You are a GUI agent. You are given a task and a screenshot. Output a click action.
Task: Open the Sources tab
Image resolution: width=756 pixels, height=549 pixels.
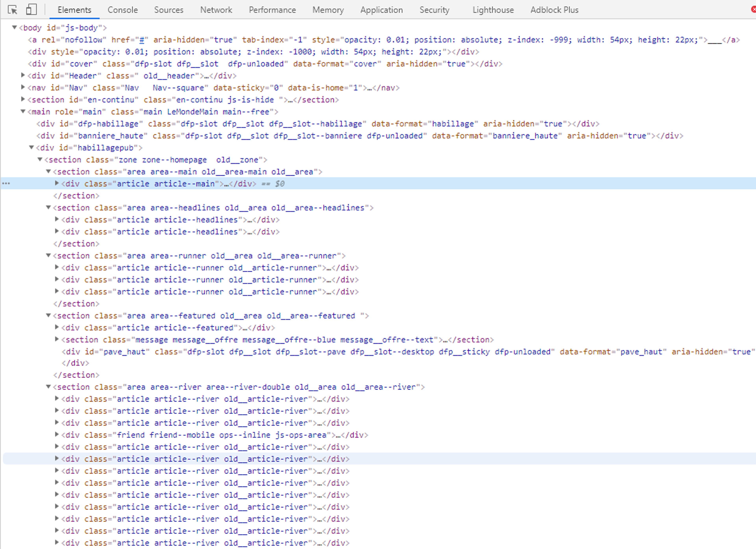169,10
